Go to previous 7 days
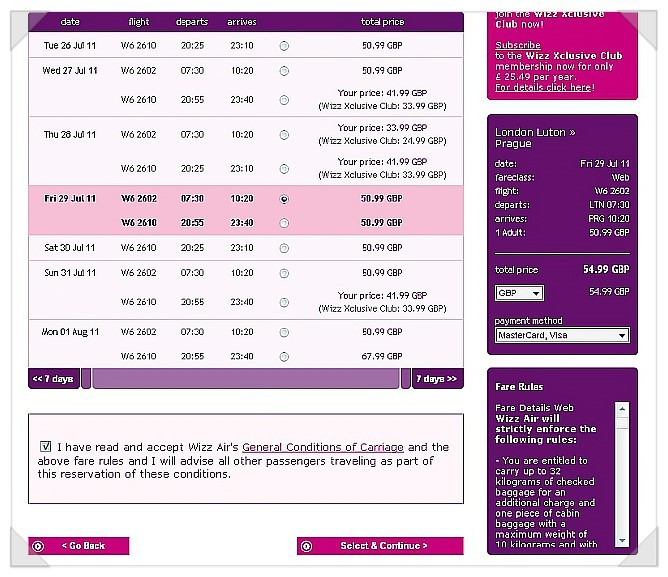The width and height of the screenshot is (668, 577). click(54, 379)
